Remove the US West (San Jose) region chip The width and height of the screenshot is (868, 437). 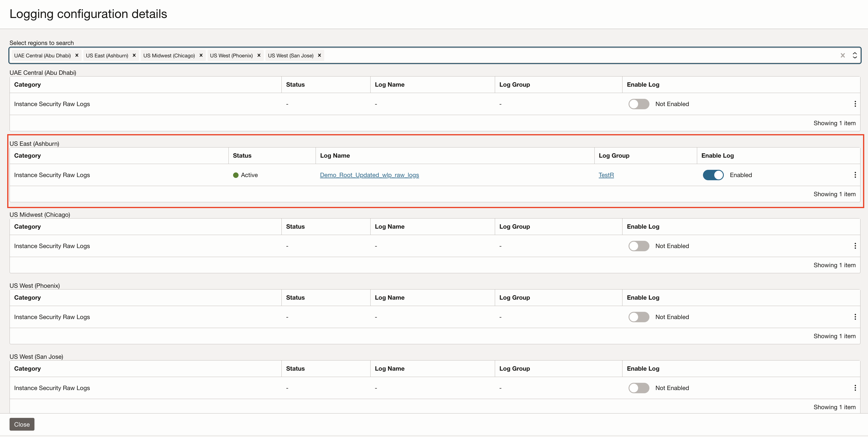point(319,55)
